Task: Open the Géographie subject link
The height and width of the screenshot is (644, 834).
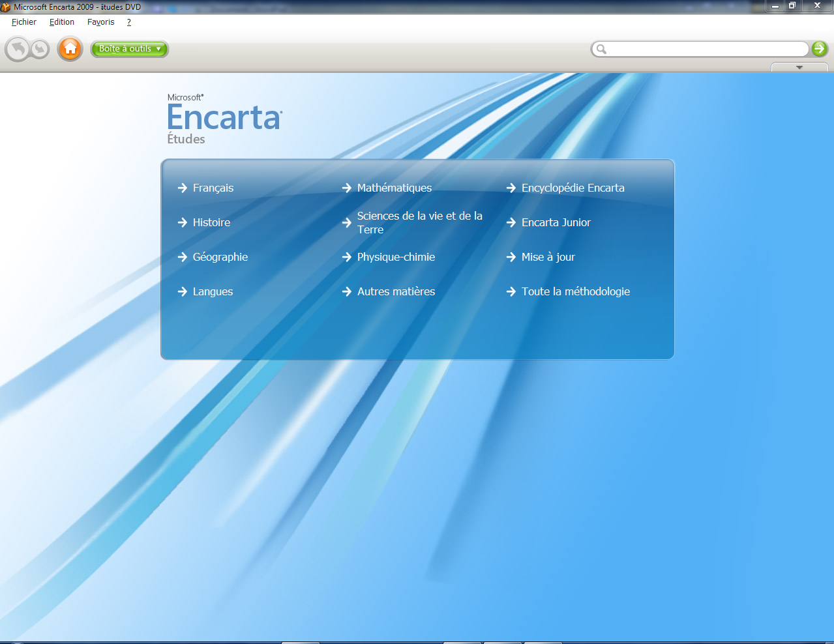Action: (x=220, y=257)
